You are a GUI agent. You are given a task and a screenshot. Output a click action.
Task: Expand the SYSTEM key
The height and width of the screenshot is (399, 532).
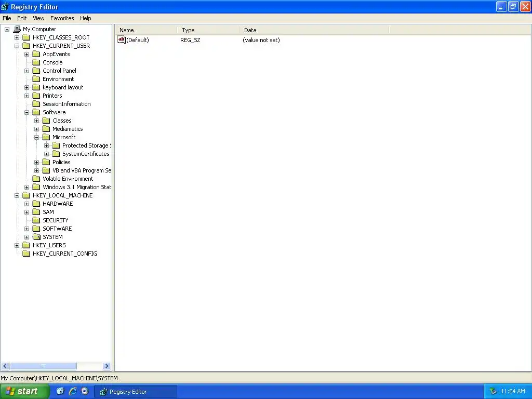(27, 237)
